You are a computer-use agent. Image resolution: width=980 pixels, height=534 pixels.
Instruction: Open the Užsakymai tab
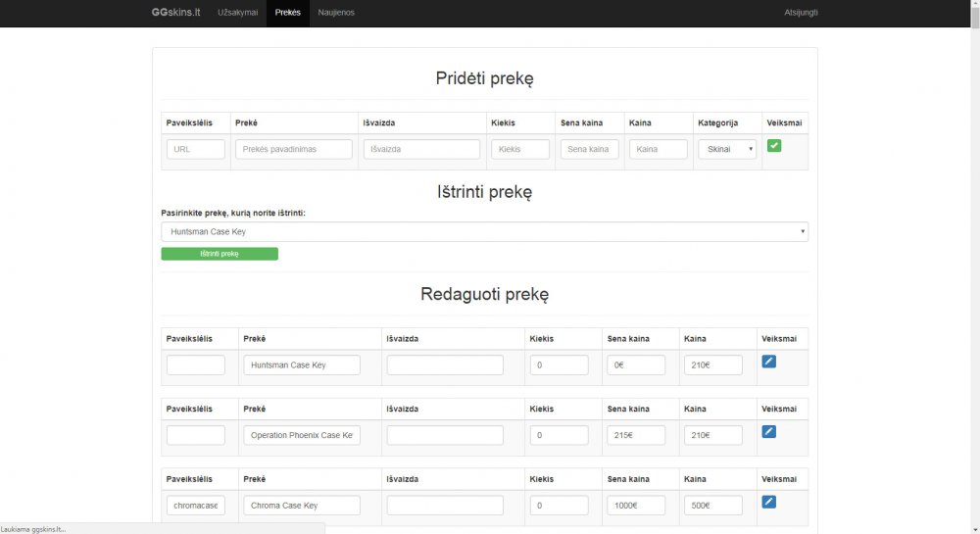click(x=237, y=13)
